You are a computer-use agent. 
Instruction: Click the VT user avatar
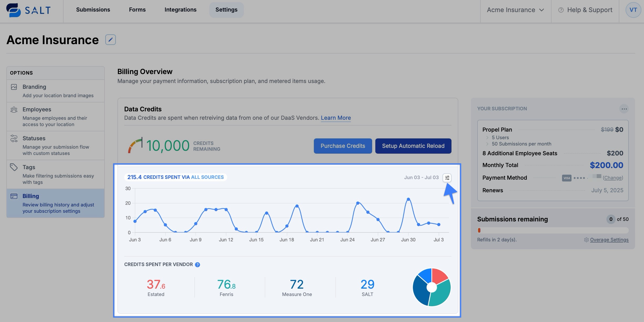pyautogui.click(x=633, y=10)
